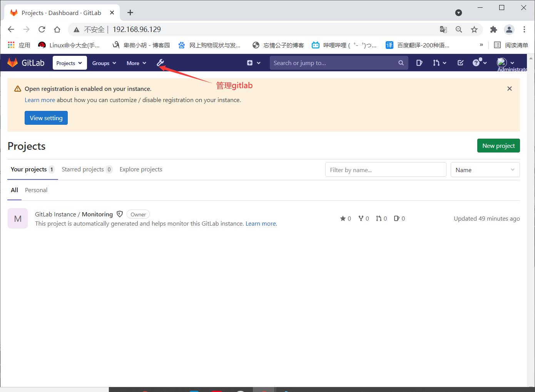This screenshot has width=535, height=392.
Task: Select the All filter tab
Action: (14, 190)
